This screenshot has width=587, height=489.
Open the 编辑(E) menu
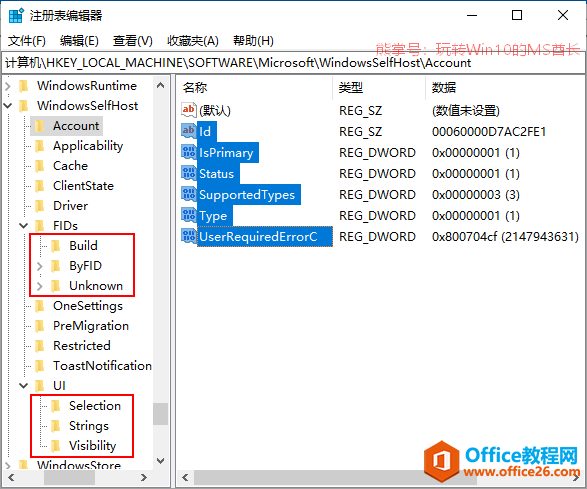(x=79, y=41)
